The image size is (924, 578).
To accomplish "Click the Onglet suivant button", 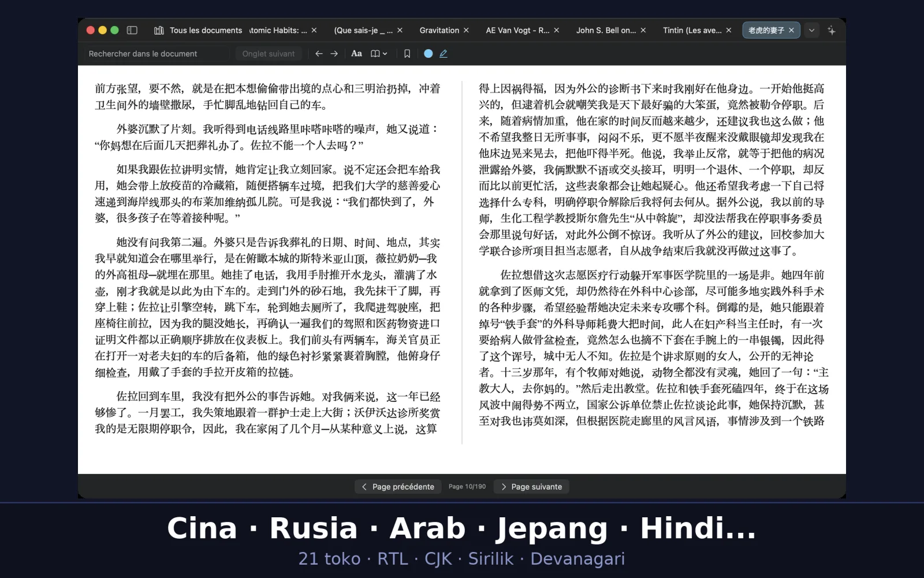I will pyautogui.click(x=269, y=54).
